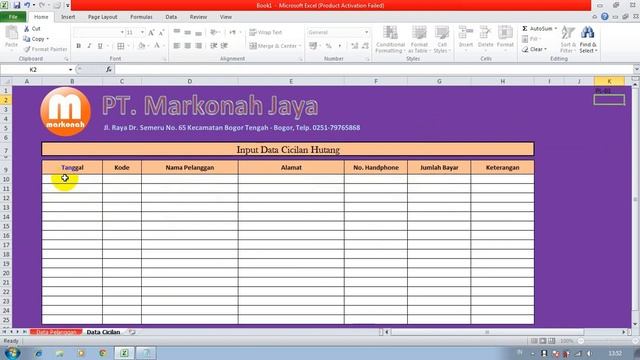
Task: Cut the selection with the scissors icon
Action: pyautogui.click(x=32, y=29)
